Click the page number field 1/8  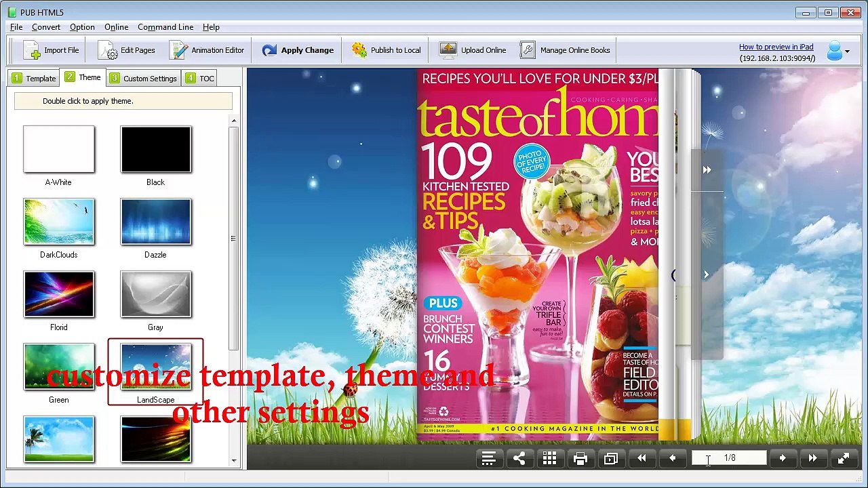pos(729,459)
